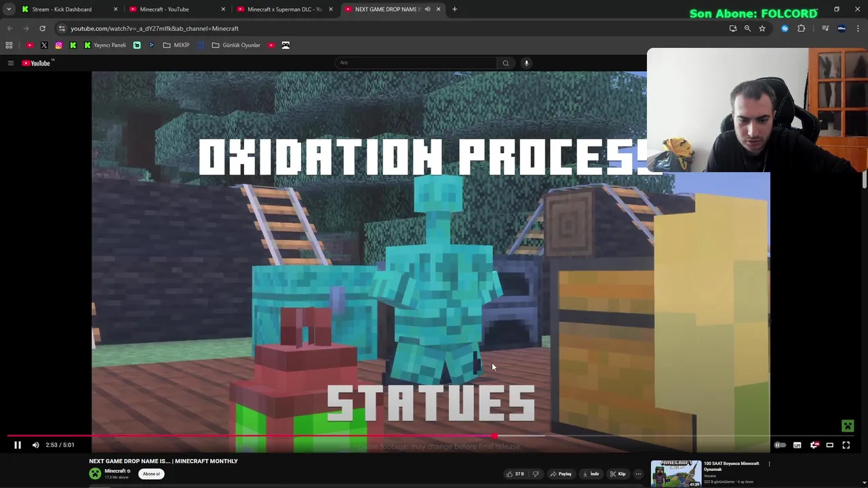Open the zoom magnifier in address bar

pyautogui.click(x=747, y=28)
